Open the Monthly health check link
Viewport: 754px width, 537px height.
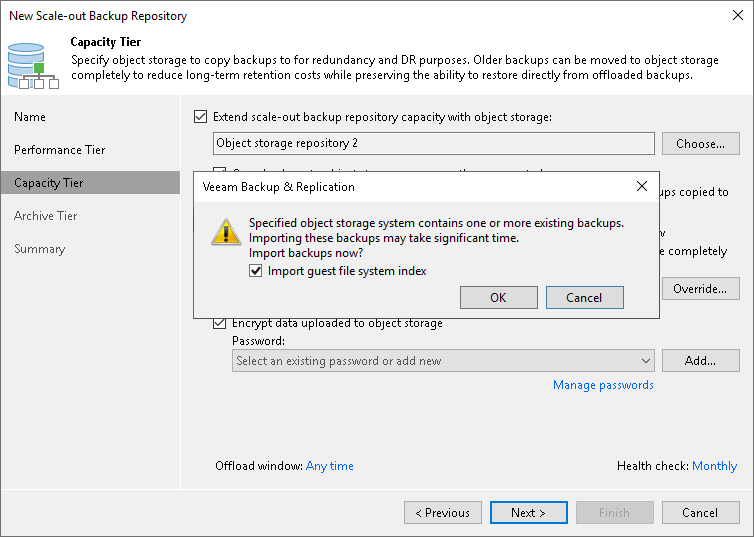[x=714, y=466]
